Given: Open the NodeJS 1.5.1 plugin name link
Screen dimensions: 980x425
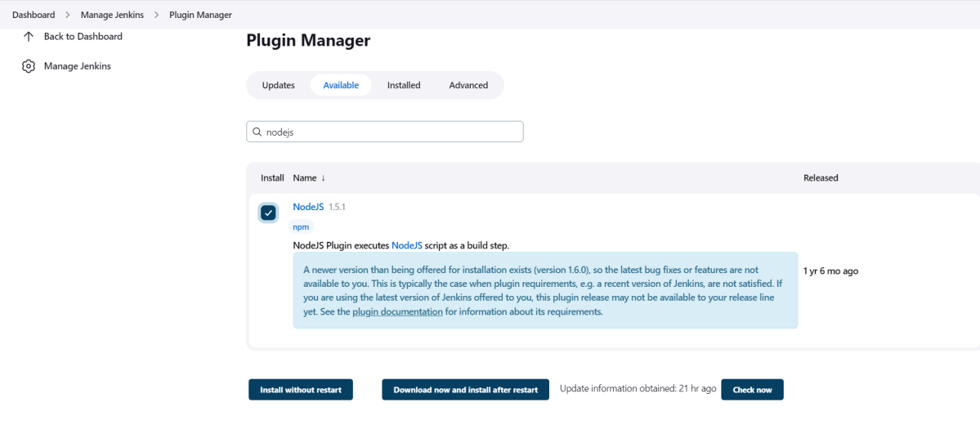Looking at the screenshot, I should 308,207.
